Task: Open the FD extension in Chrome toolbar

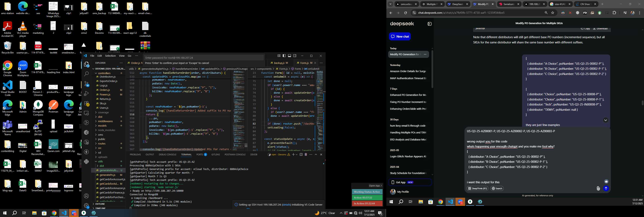Action: [x=585, y=13]
